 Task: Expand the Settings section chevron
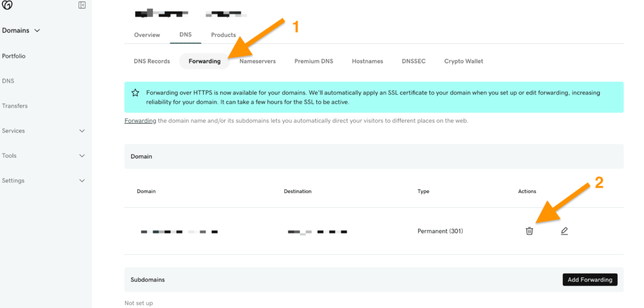point(82,180)
